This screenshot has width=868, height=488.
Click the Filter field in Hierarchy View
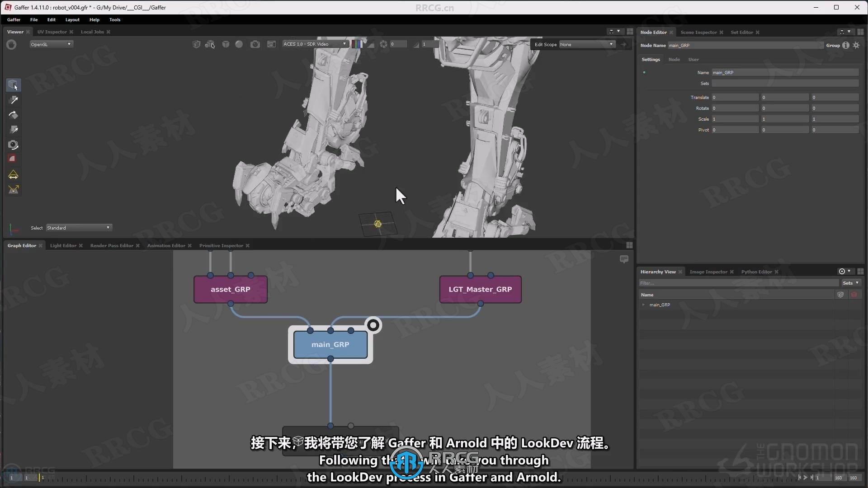click(739, 283)
